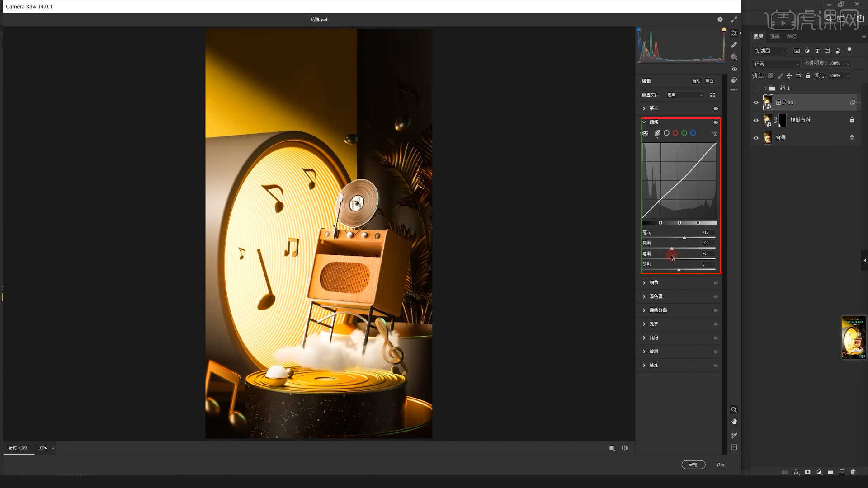Hide the 背景 layer with the eye icon
The height and width of the screenshot is (488, 868).
[x=756, y=138]
